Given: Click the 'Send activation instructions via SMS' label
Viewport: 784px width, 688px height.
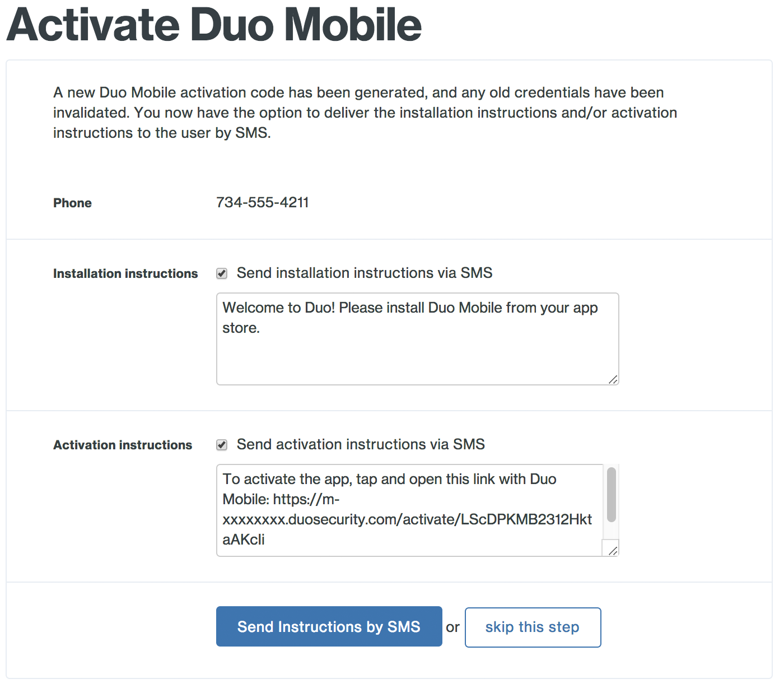Looking at the screenshot, I should pyautogui.click(x=361, y=444).
